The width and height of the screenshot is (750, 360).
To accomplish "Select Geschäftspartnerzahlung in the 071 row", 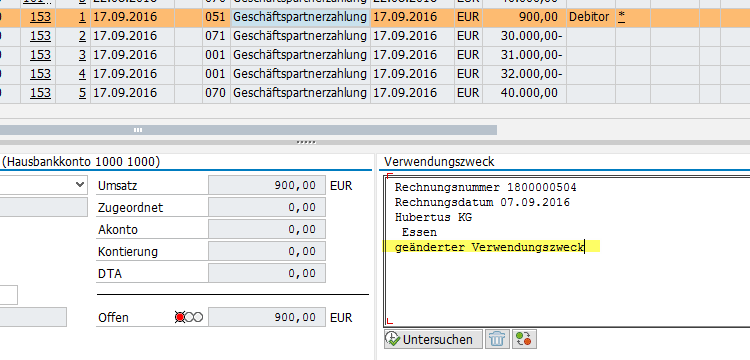I will 300,36.
